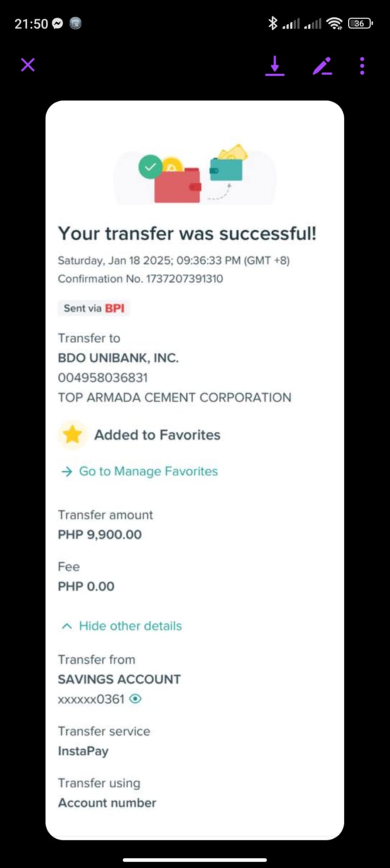Tap the teal wallet illustration

point(226,169)
